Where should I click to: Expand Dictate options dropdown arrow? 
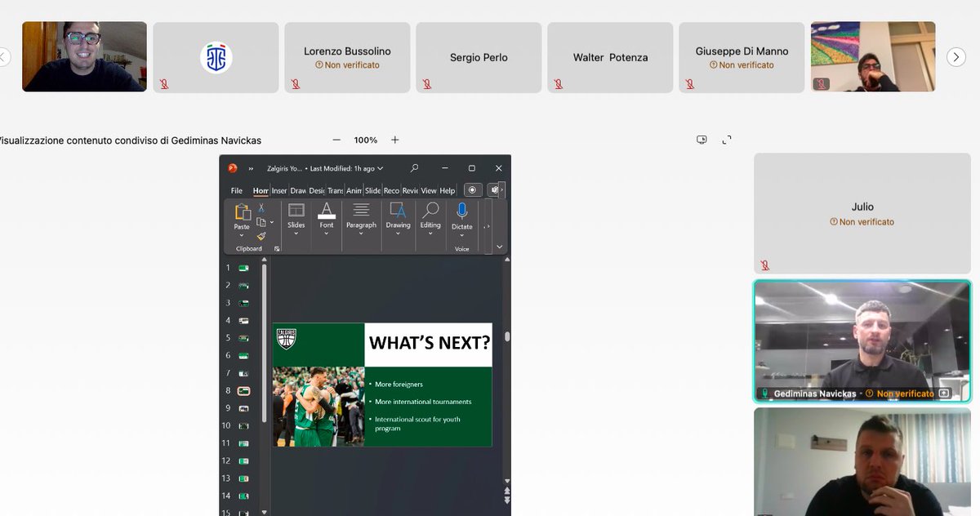coord(462,236)
